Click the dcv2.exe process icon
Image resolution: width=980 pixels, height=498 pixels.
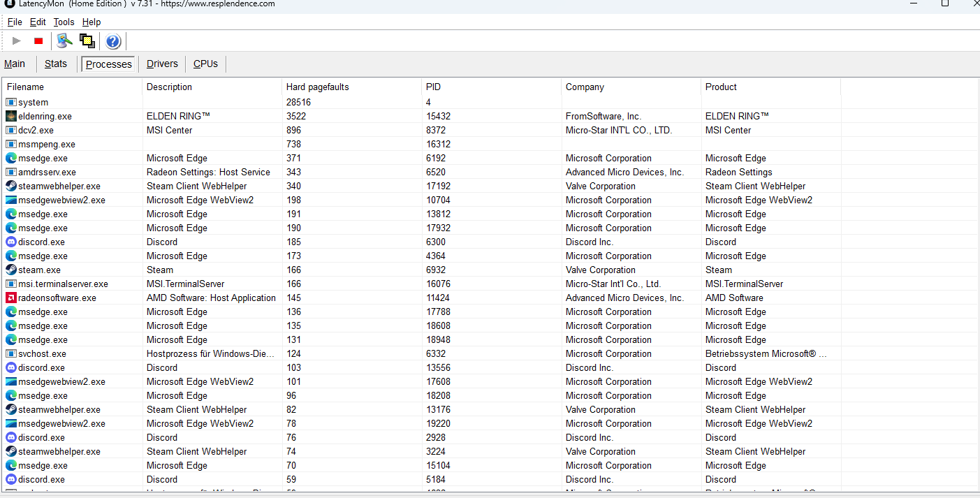11,130
